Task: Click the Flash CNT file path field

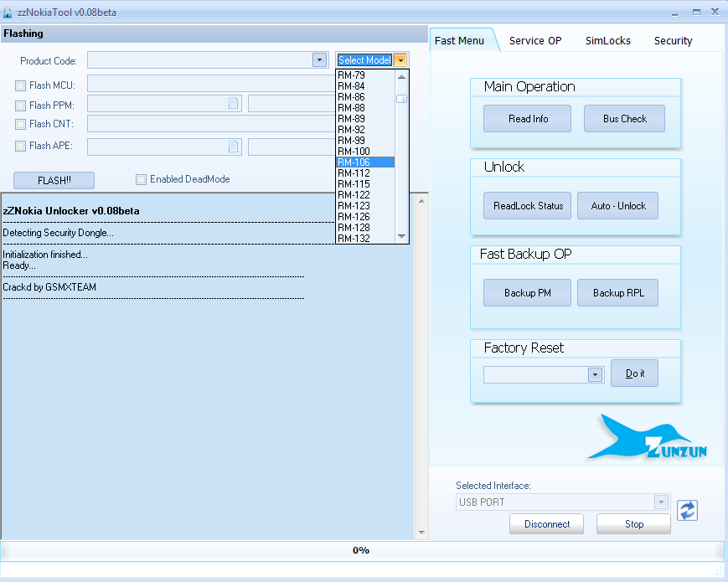Action: coord(211,124)
